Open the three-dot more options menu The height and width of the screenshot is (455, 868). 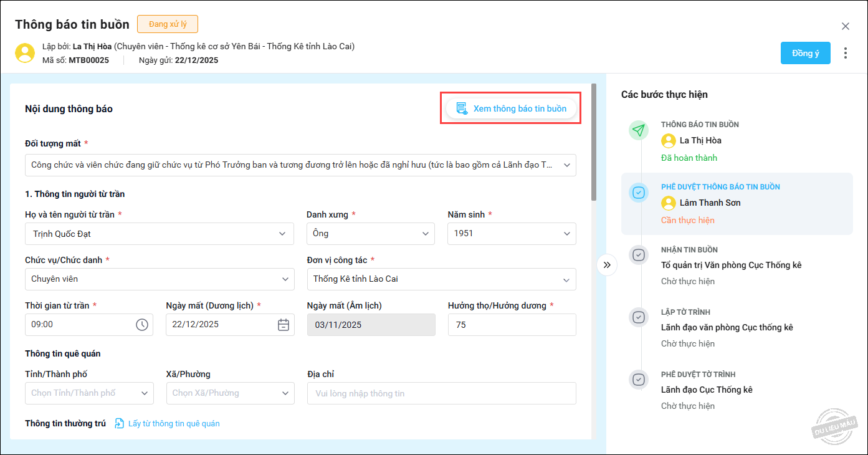[x=845, y=53]
